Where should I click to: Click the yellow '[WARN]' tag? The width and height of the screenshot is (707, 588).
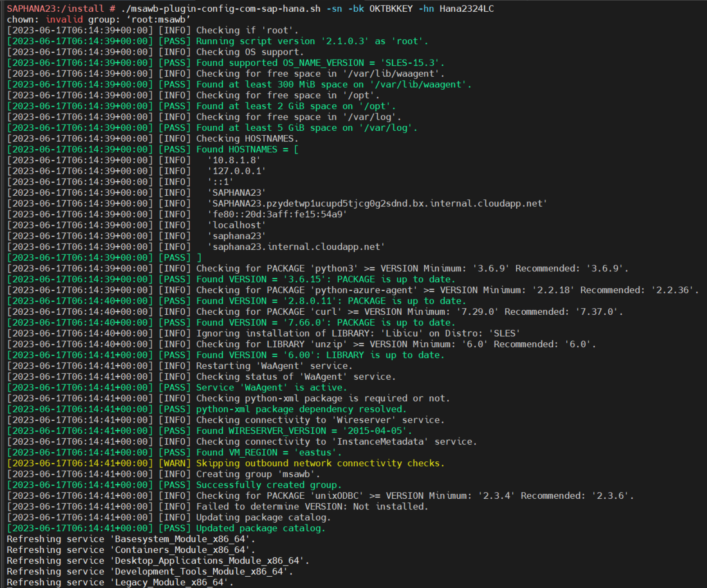[174, 463]
